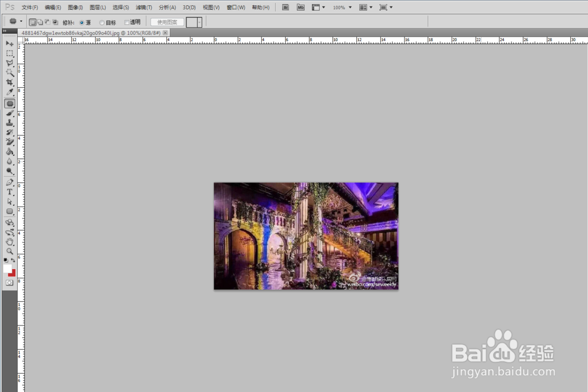Enable the 透明 (Transparent) checkbox
588x392 pixels.
coord(127,22)
